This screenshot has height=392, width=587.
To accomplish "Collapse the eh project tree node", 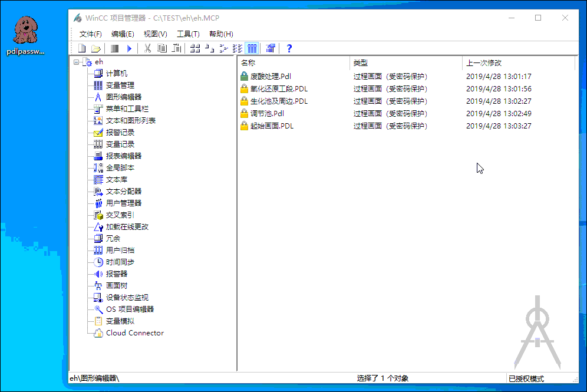I will pyautogui.click(x=76, y=62).
